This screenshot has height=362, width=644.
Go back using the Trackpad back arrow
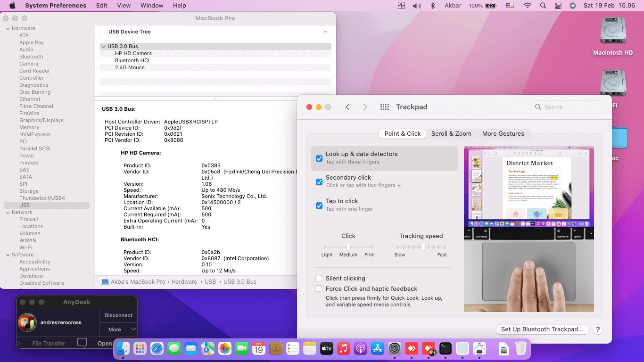point(347,107)
